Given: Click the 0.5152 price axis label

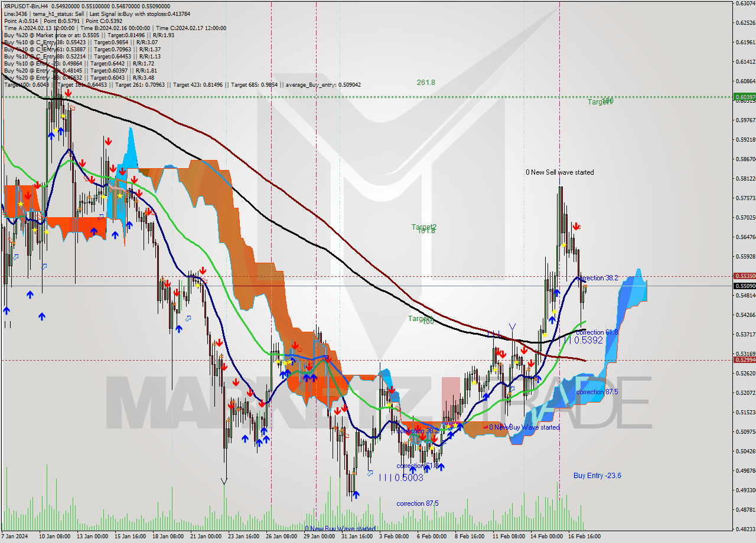Looking at the screenshot, I should pyautogui.click(x=745, y=413).
